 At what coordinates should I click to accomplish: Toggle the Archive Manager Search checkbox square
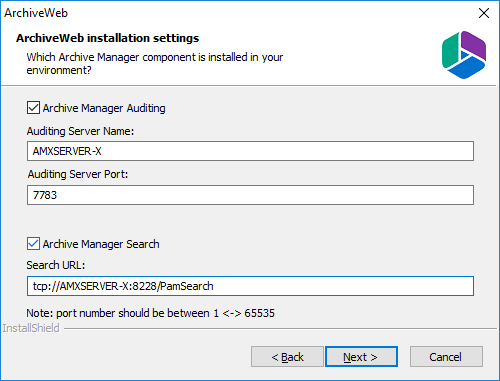point(33,244)
